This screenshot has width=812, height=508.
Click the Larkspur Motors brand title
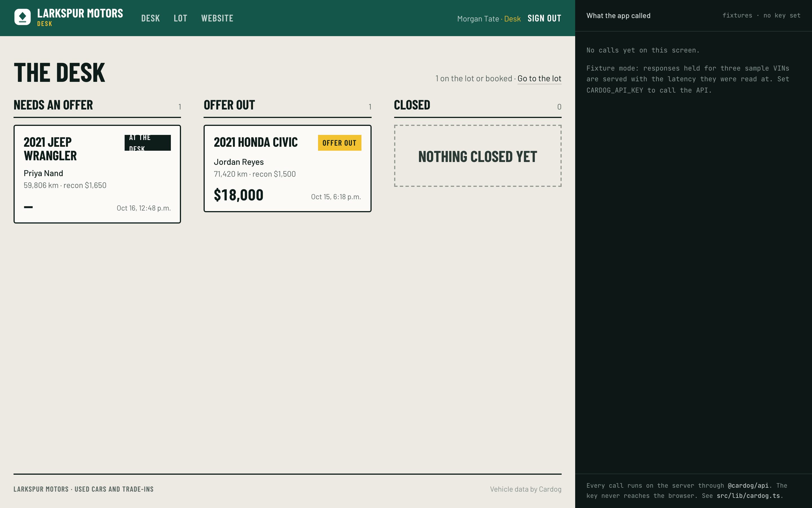pos(80,14)
